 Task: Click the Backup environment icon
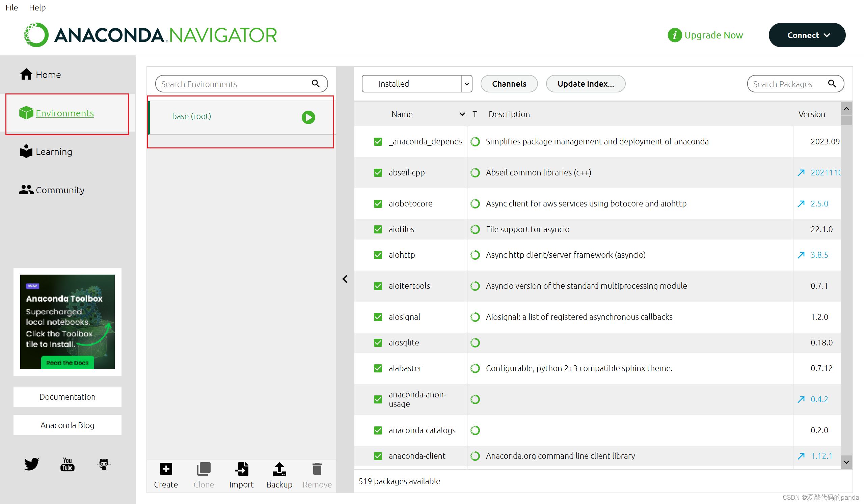pos(279,469)
